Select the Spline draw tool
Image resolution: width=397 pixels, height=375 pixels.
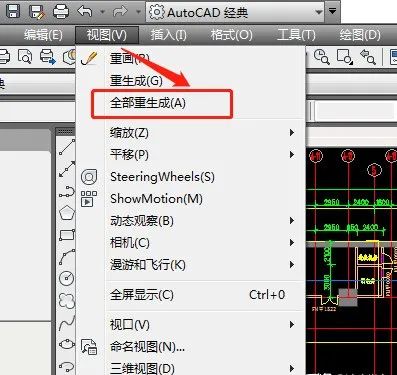click(x=67, y=323)
